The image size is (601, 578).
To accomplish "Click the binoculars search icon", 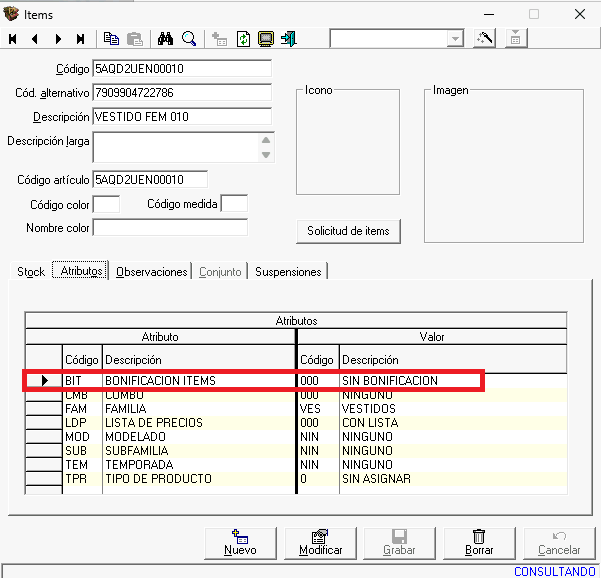I will coord(166,39).
